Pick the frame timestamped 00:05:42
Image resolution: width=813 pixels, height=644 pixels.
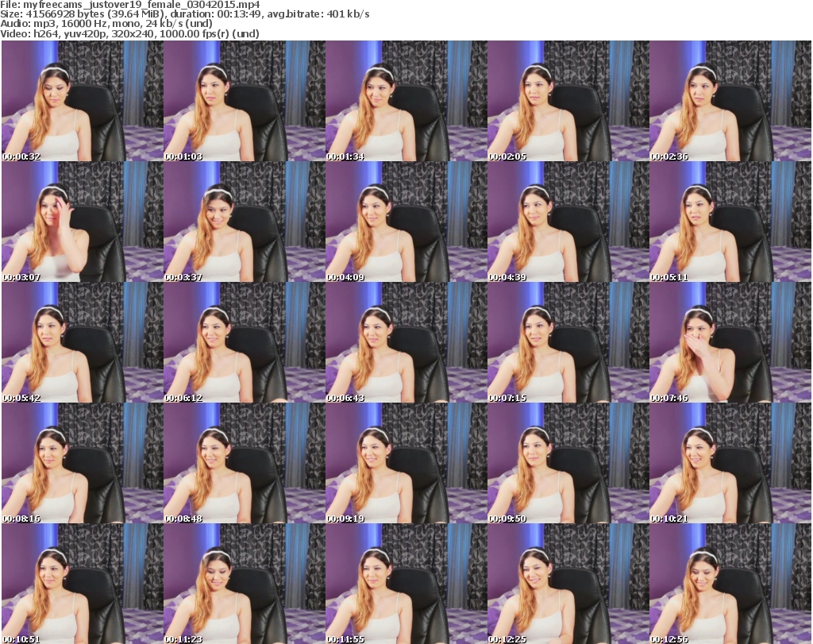coord(83,343)
